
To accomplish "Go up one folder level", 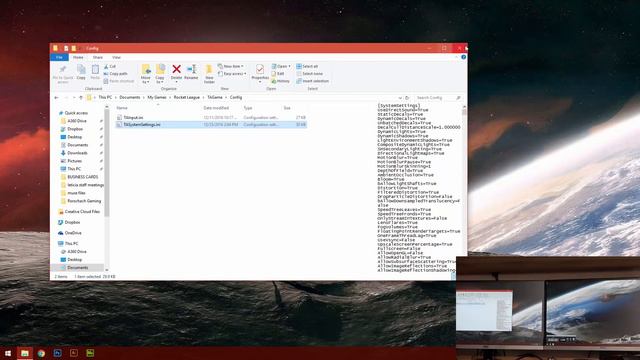I will click(81, 98).
